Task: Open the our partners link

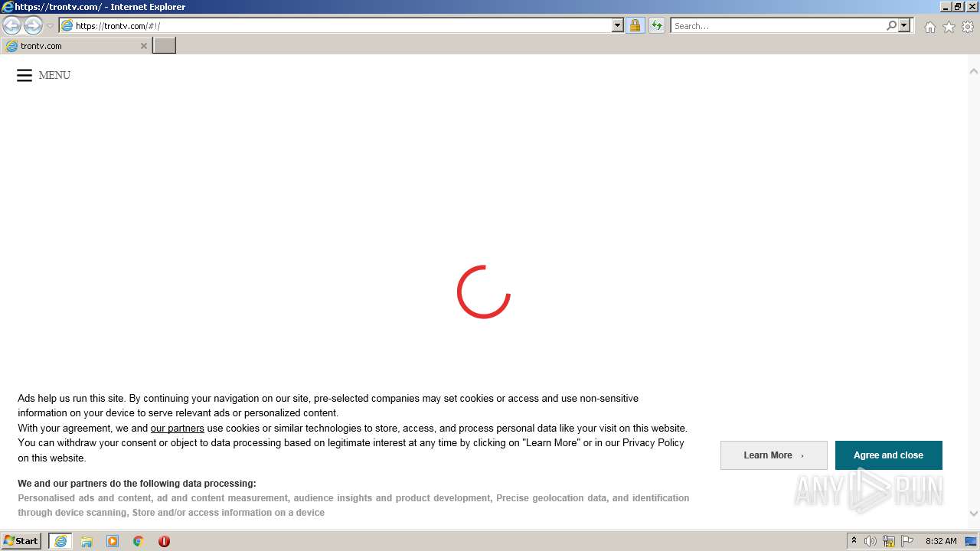Action: tap(177, 429)
